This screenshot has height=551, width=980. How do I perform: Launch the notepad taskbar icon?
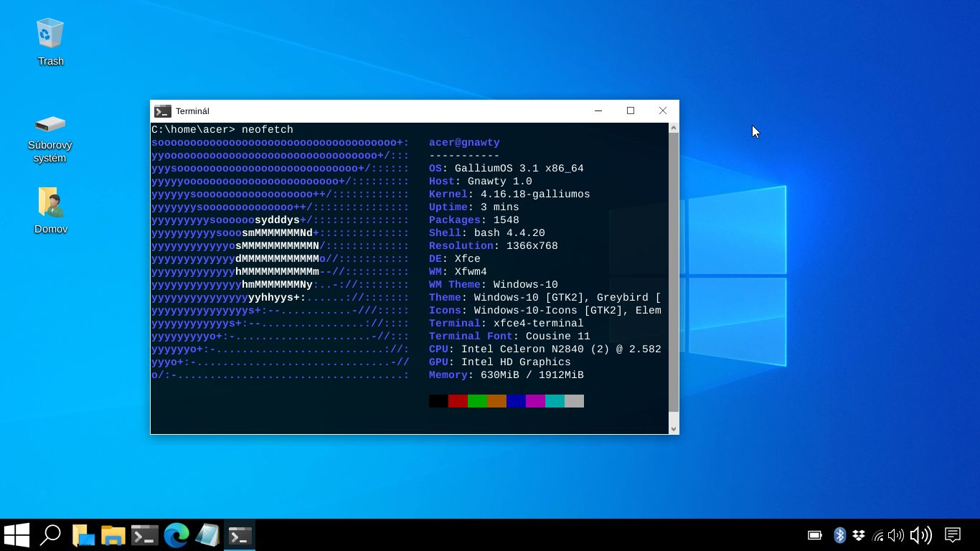point(207,535)
